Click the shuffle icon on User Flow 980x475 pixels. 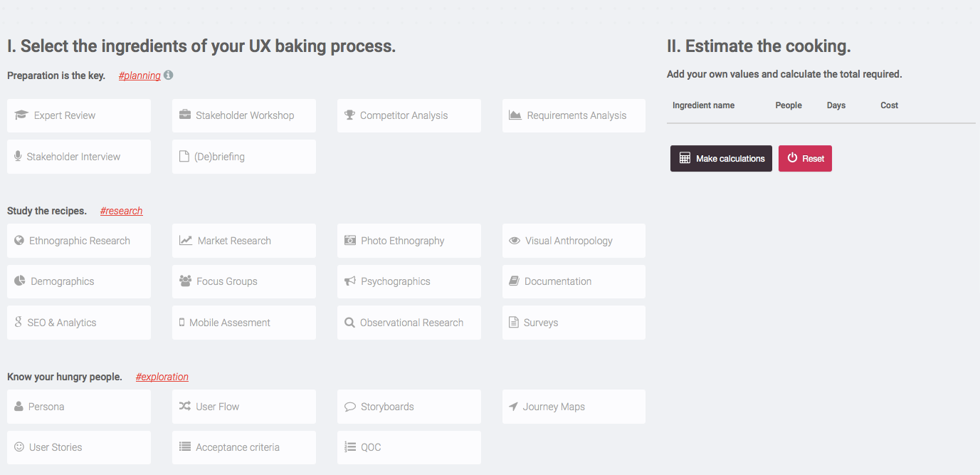click(185, 406)
